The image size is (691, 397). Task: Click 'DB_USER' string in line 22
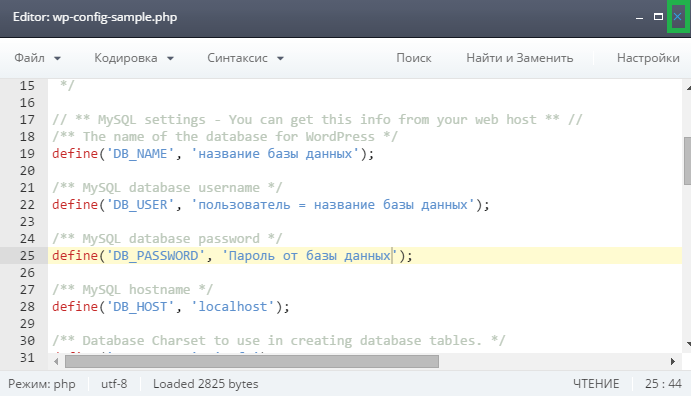click(140, 205)
